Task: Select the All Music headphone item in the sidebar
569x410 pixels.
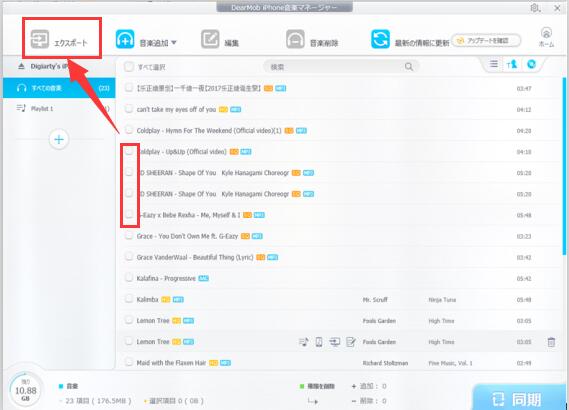Action: pos(59,88)
